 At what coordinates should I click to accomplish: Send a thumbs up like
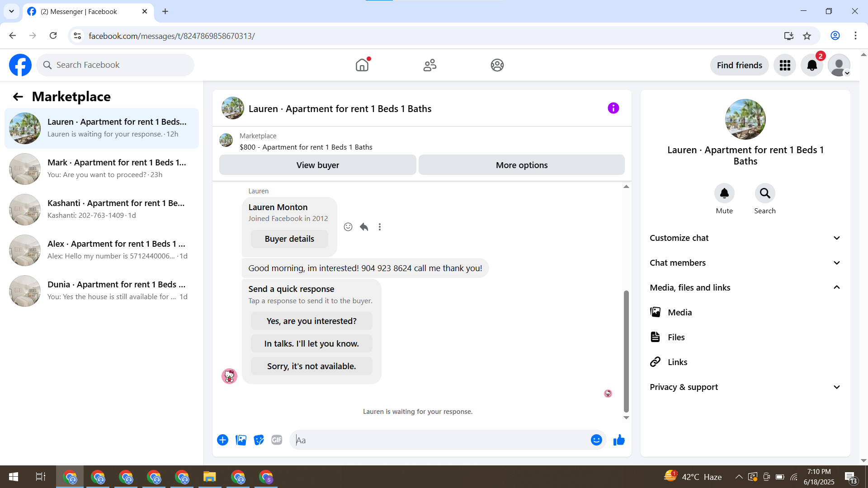(619, 440)
